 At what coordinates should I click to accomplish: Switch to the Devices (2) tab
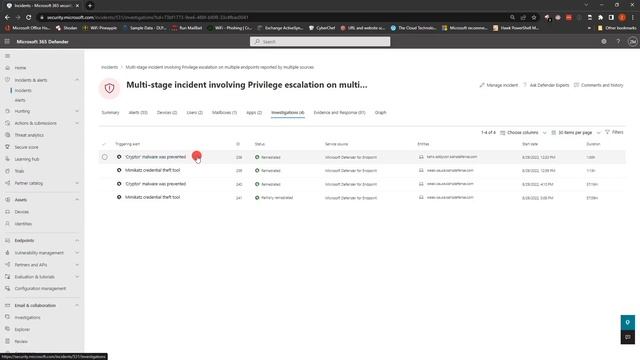tap(167, 113)
